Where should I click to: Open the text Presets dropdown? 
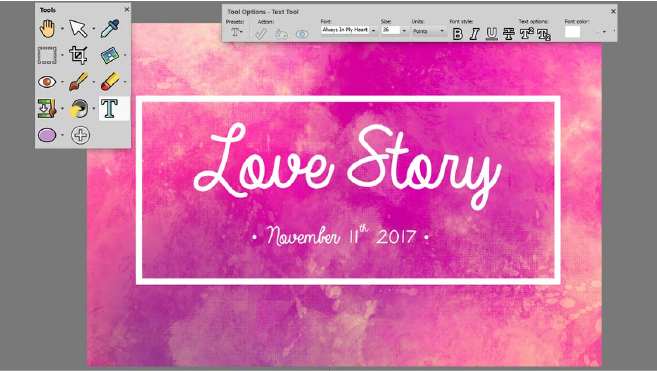(x=237, y=32)
